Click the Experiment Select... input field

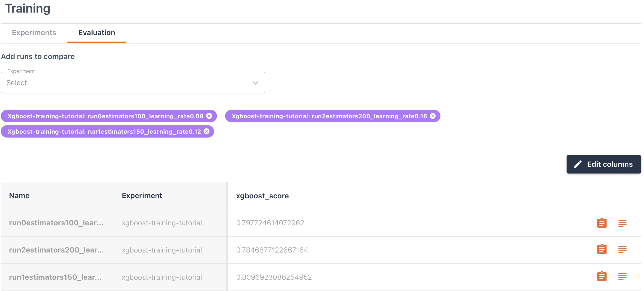click(x=133, y=83)
